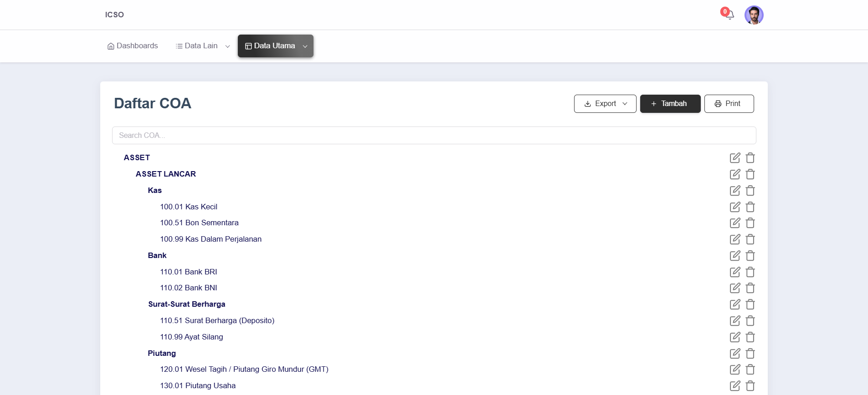Open the user profile avatar

click(x=754, y=15)
